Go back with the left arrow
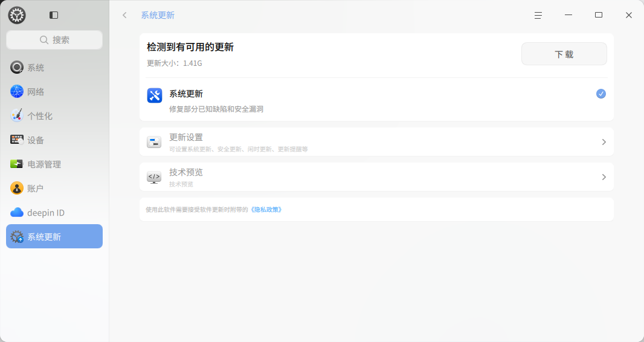 pos(124,15)
